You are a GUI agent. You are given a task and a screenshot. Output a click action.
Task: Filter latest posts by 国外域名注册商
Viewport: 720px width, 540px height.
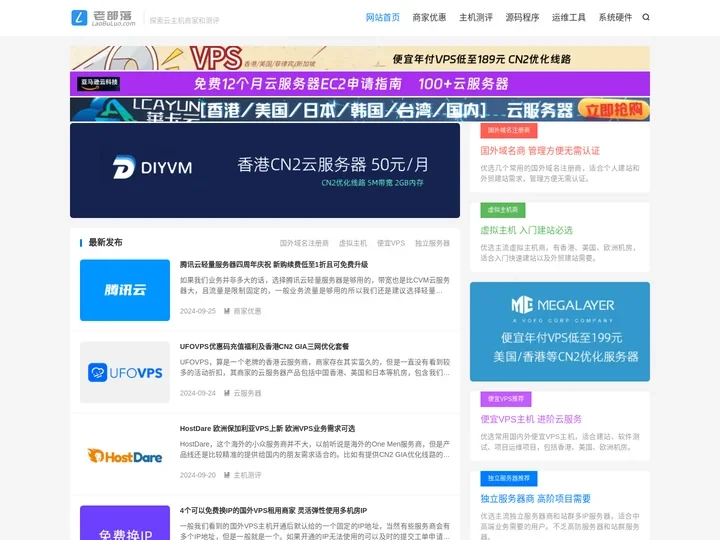tap(304, 243)
